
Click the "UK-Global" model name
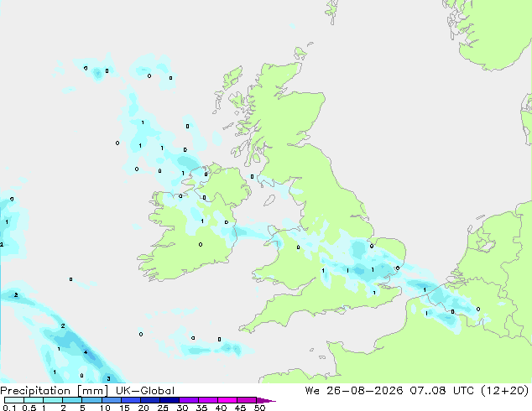coord(145,391)
